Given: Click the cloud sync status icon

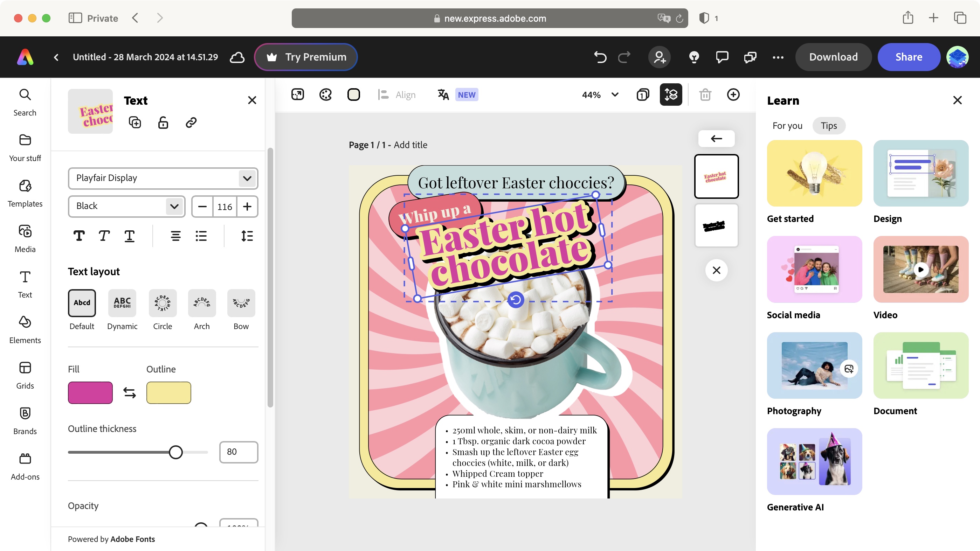Looking at the screenshot, I should tap(237, 57).
